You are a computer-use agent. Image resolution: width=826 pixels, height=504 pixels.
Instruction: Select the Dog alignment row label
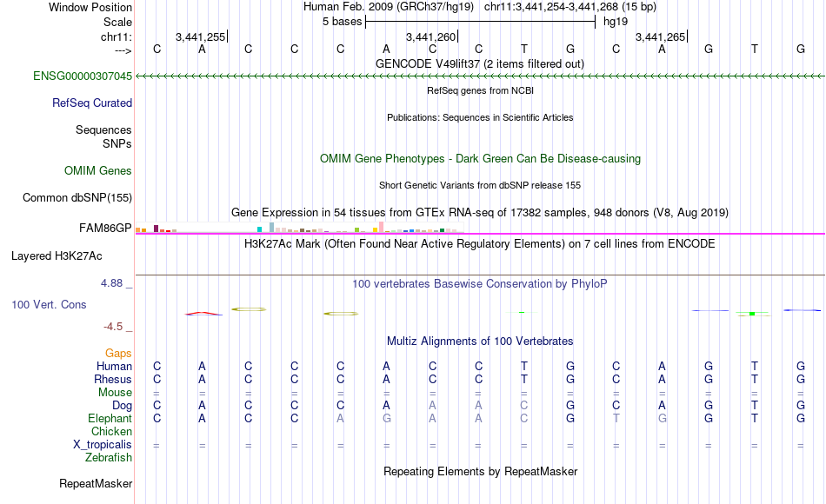tap(123, 406)
